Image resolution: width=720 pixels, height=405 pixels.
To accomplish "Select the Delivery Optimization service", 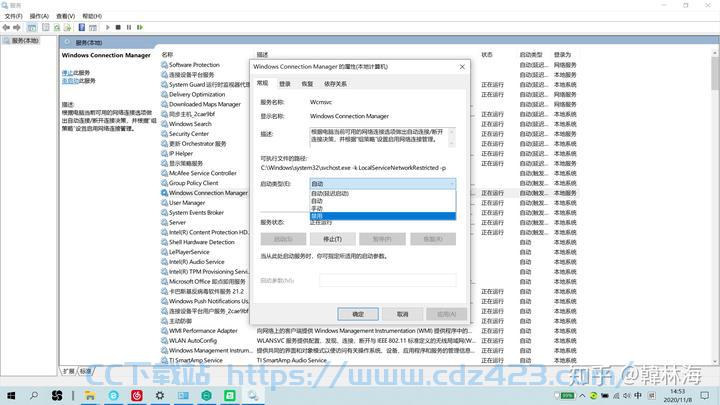I will (x=197, y=94).
